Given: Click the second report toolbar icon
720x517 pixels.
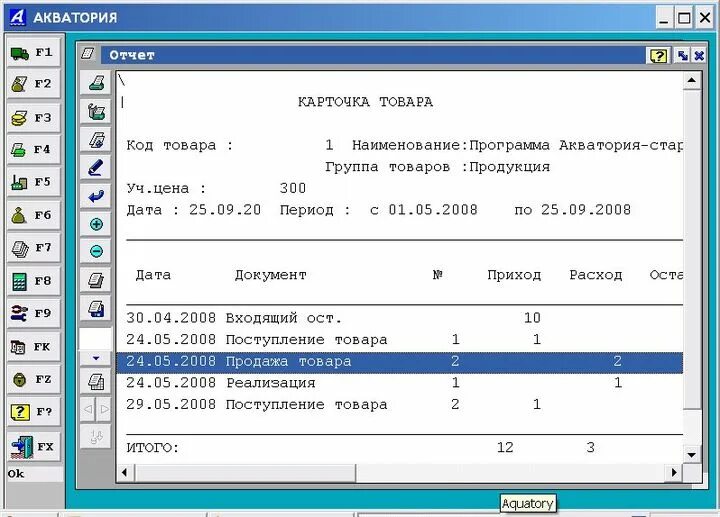Looking at the screenshot, I should 96,112.
